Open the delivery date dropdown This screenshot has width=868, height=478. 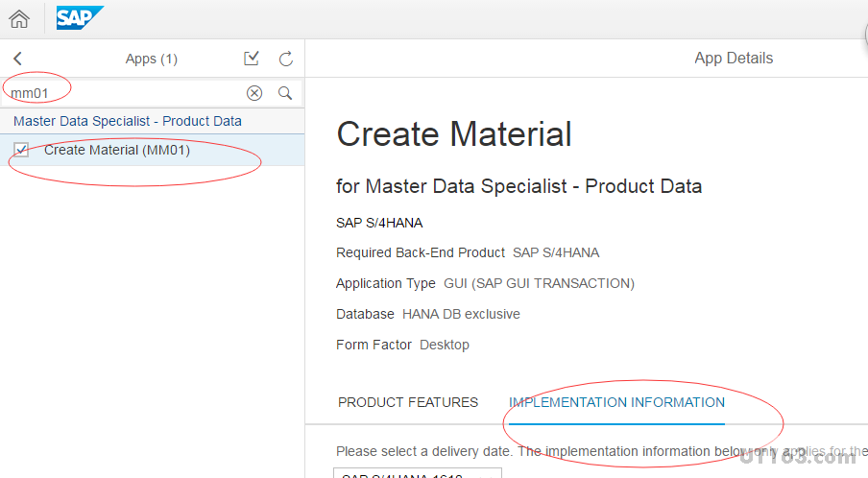418,473
